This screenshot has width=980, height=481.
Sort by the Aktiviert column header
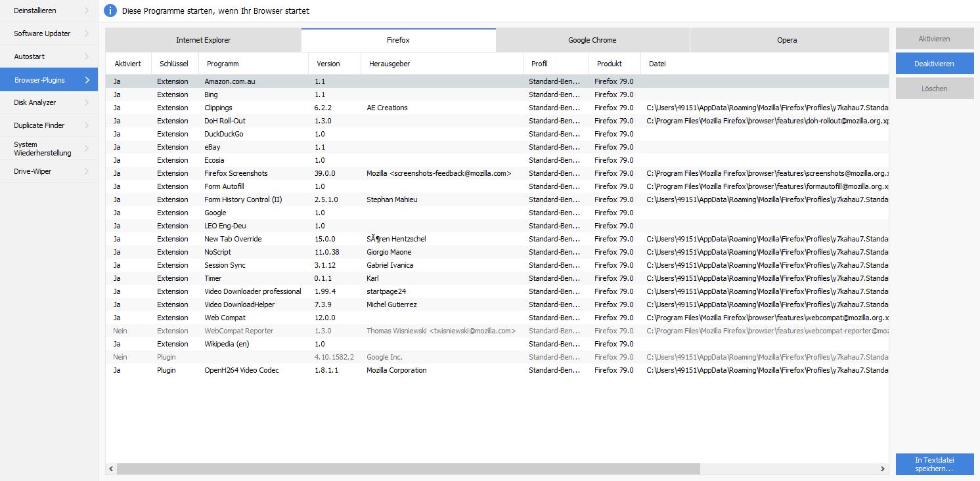(127, 64)
